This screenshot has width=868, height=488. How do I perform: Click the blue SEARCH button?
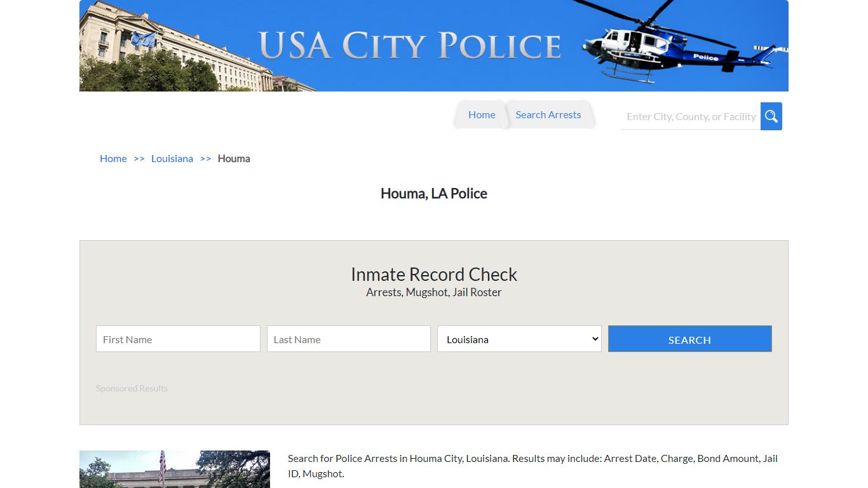689,339
